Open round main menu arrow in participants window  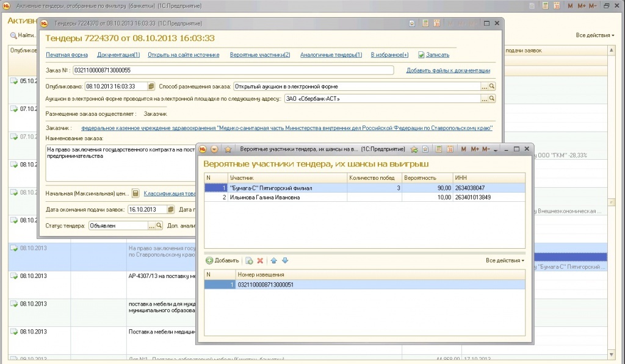[x=214, y=149]
